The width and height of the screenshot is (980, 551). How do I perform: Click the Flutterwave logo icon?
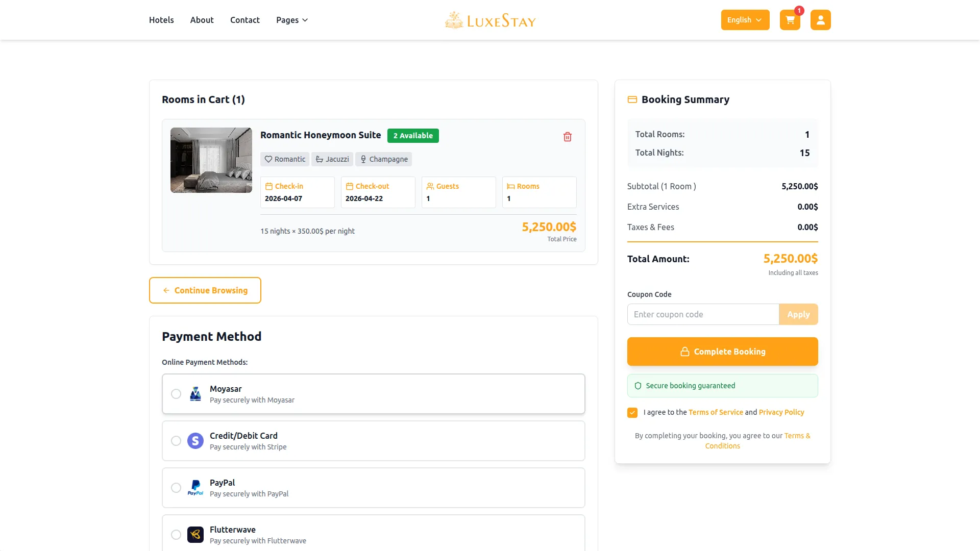tap(195, 535)
